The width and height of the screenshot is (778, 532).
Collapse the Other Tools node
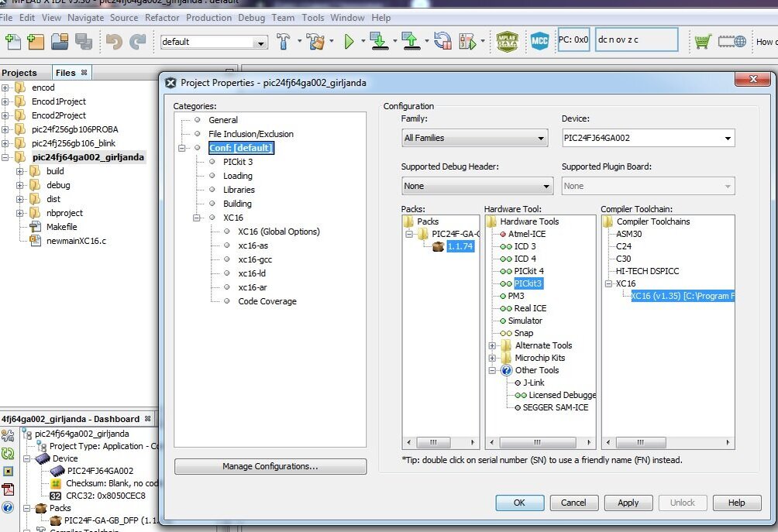[x=492, y=370]
